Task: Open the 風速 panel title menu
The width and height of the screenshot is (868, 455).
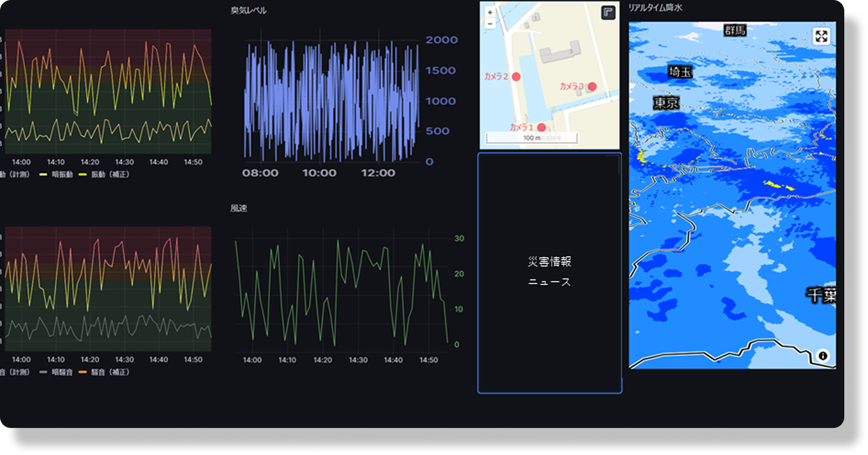Action: point(238,208)
